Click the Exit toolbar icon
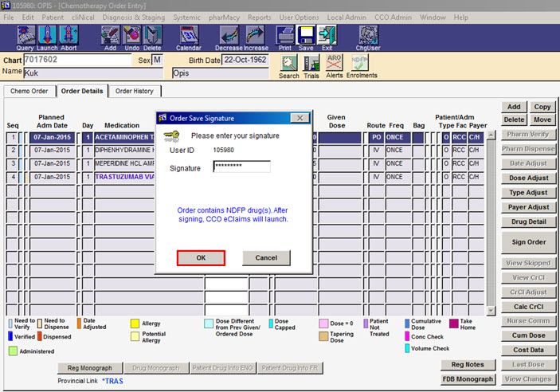 click(x=327, y=35)
